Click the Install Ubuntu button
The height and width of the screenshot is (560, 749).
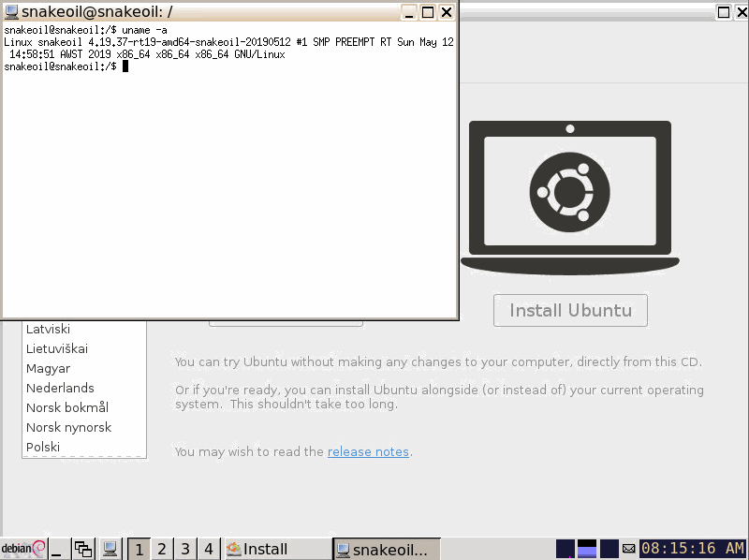click(570, 311)
